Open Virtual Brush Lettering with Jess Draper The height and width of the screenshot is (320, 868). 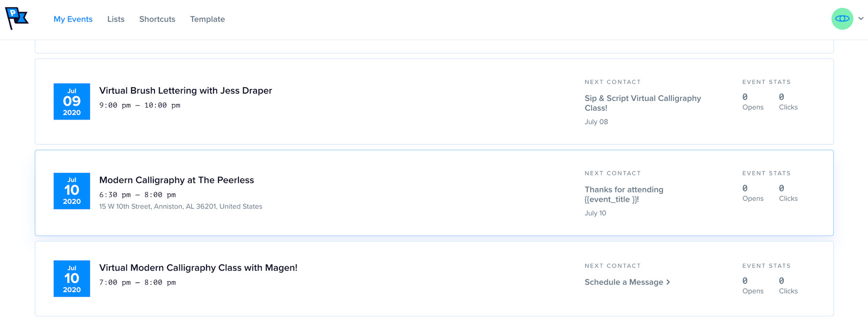pyautogui.click(x=185, y=91)
